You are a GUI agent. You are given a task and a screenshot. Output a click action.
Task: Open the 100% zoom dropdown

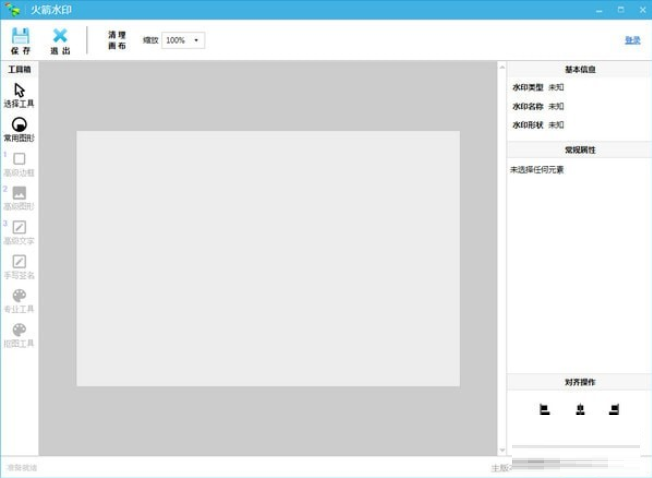pyautogui.click(x=183, y=40)
